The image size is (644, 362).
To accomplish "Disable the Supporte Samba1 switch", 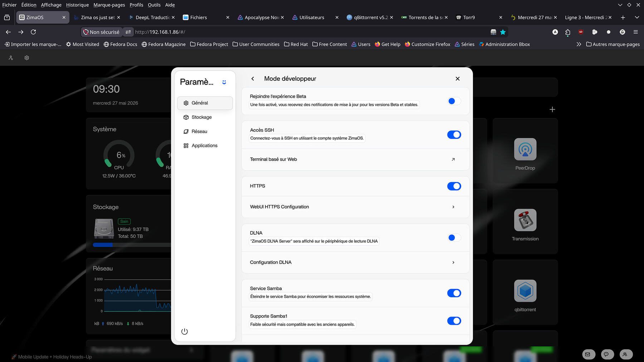I will click(x=454, y=321).
